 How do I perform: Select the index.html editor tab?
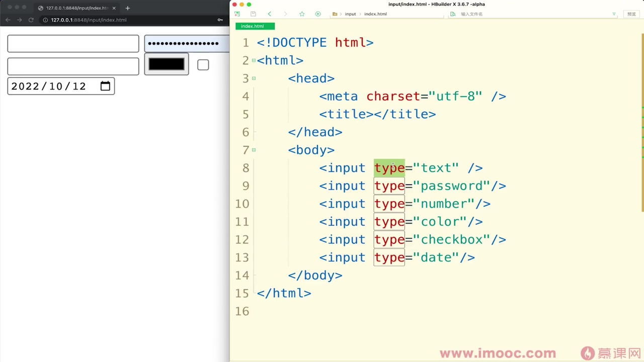[255, 26]
